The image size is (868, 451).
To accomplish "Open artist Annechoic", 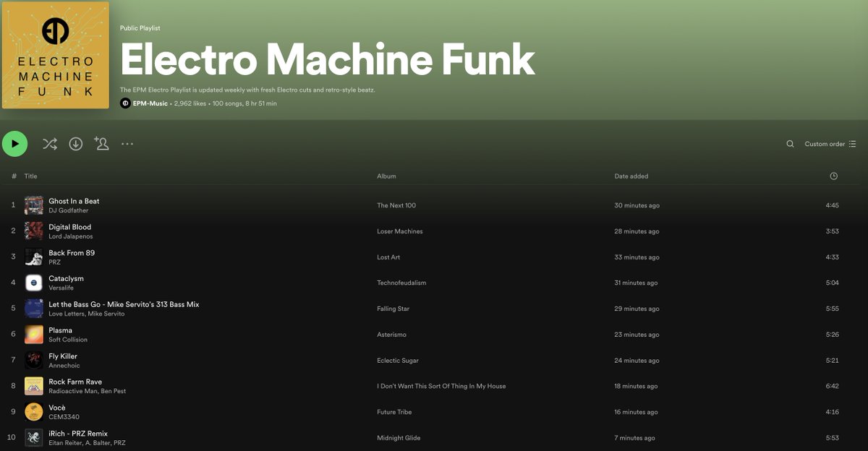I will [x=64, y=366].
